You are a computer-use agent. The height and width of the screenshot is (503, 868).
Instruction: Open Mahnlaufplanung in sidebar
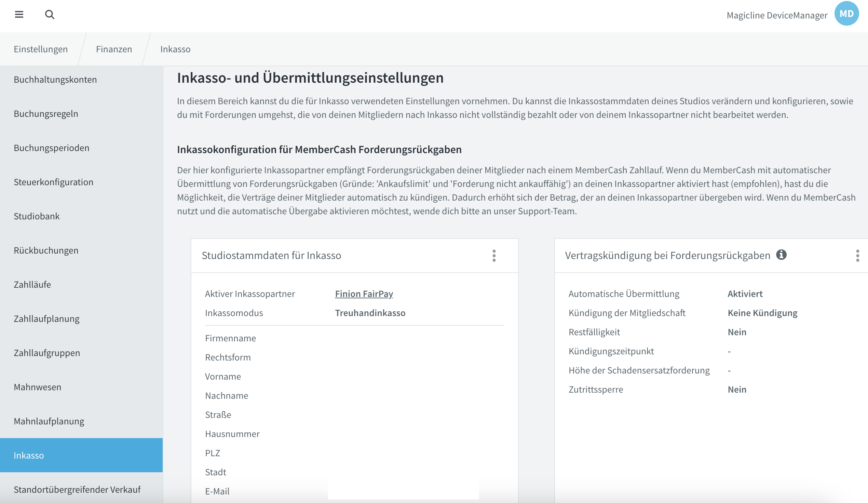[x=81, y=421]
